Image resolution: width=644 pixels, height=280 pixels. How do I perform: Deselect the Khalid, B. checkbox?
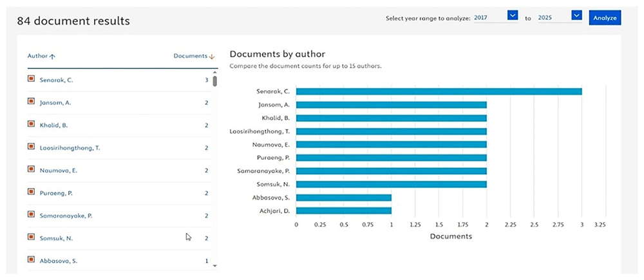31,124
